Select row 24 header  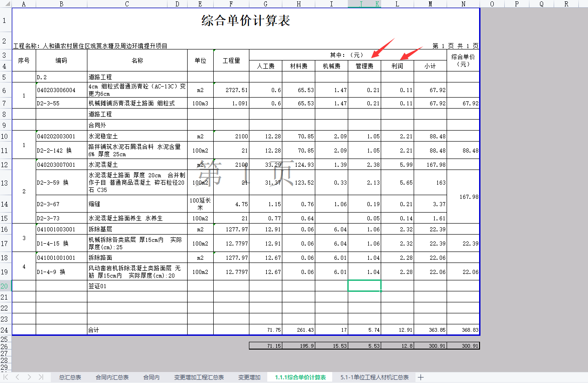pyautogui.click(x=5, y=330)
